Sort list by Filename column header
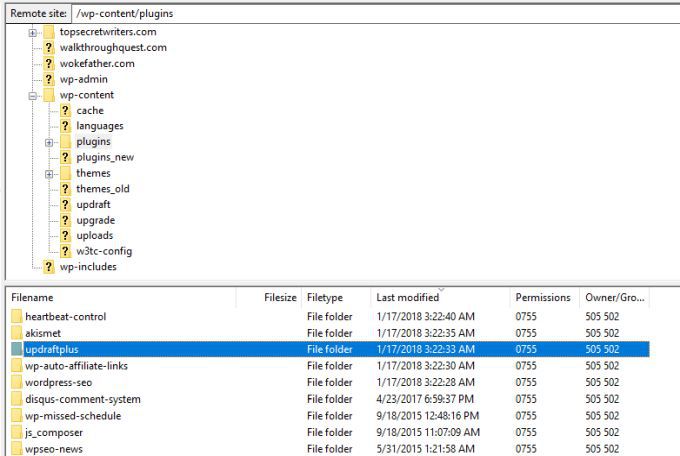 pyautogui.click(x=121, y=298)
